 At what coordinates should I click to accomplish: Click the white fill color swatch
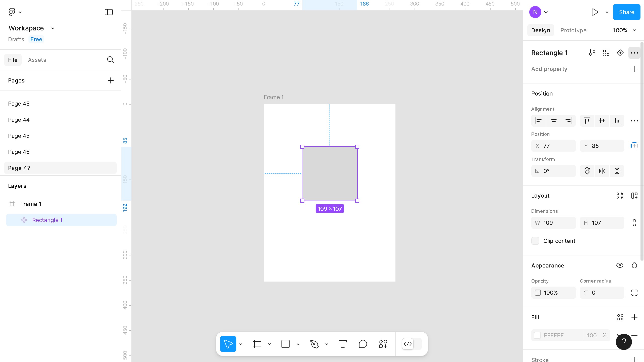click(538, 335)
